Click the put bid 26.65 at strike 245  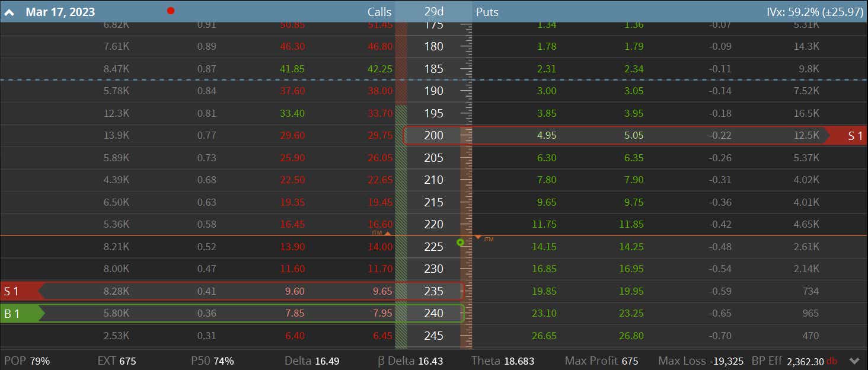(x=544, y=336)
